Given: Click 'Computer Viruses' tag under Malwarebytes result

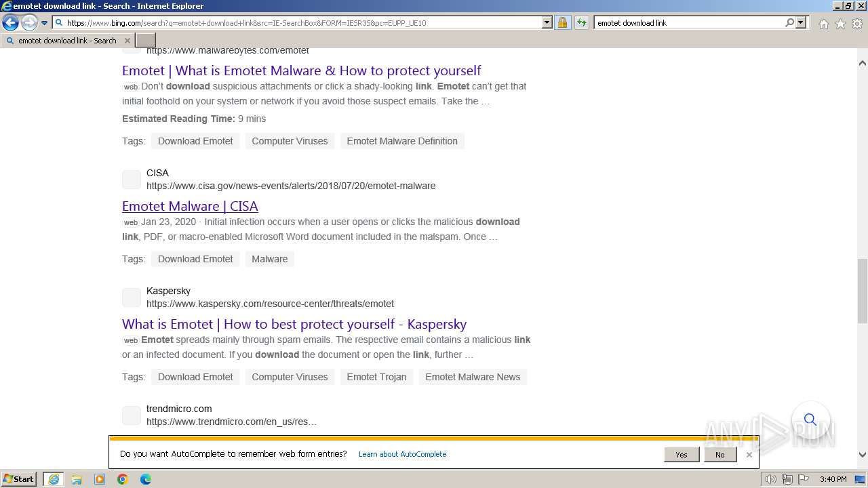Looking at the screenshot, I should coord(290,141).
